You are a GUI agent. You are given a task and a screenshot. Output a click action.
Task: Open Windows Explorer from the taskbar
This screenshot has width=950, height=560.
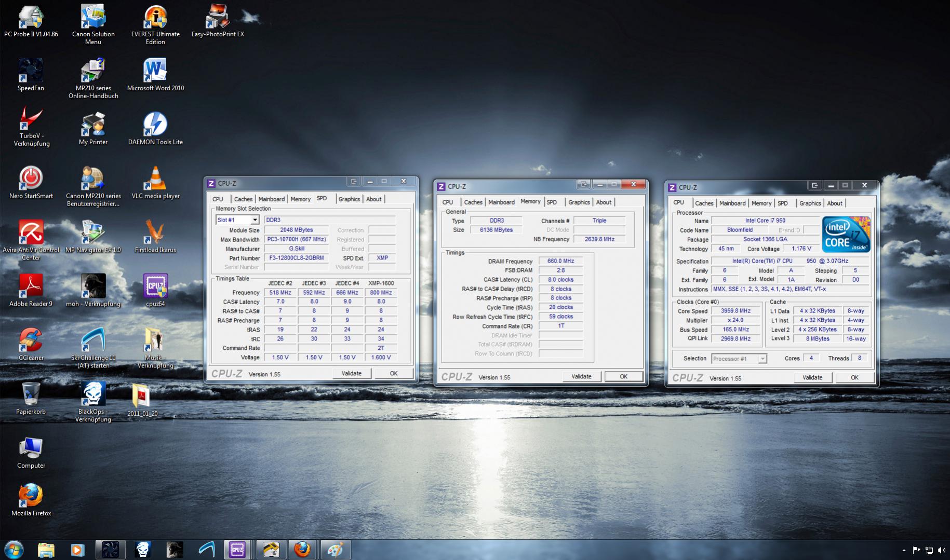tap(46, 550)
